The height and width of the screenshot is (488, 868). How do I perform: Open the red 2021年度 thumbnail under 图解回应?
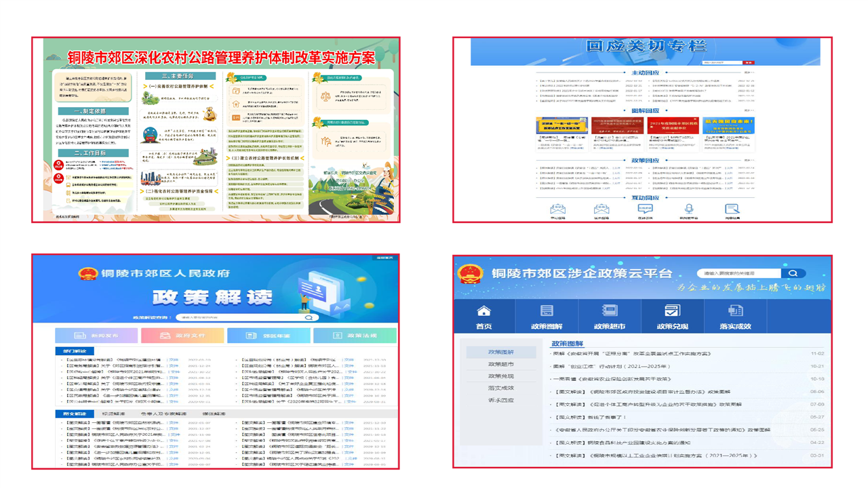click(673, 126)
